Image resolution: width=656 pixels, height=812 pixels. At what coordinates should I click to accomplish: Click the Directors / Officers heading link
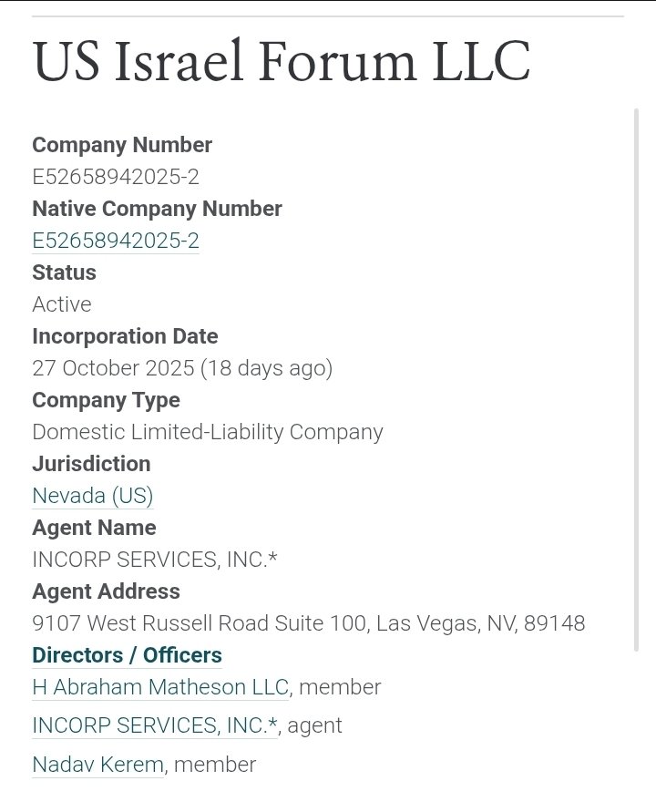pos(127,655)
